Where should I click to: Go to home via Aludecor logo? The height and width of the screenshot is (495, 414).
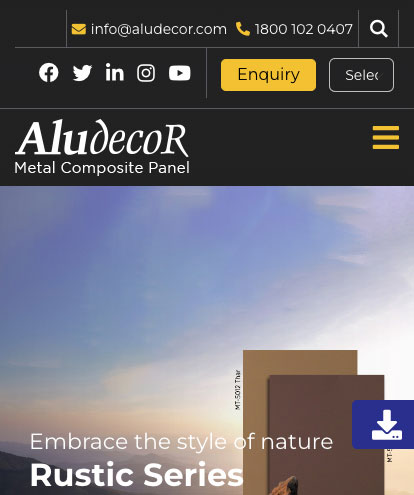tap(102, 138)
